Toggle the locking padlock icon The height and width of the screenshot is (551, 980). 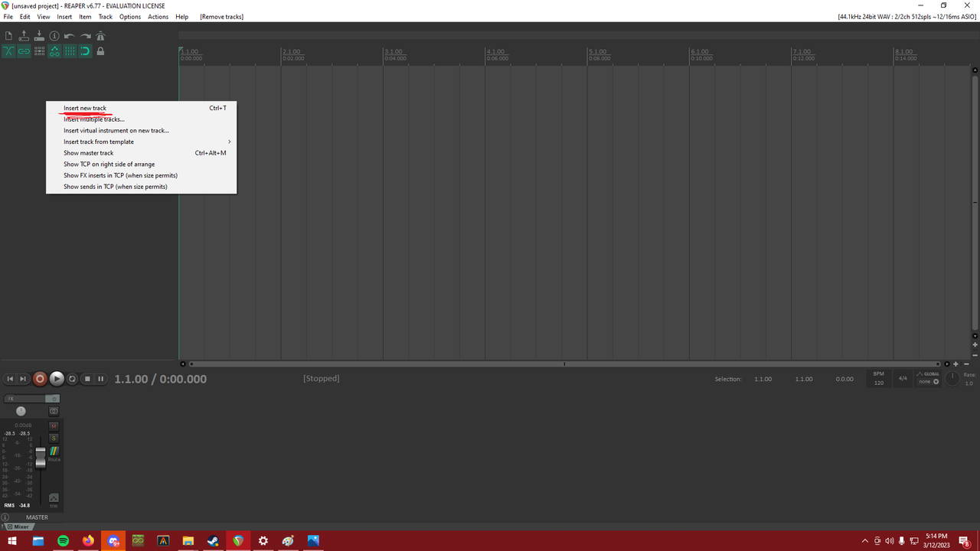100,51
